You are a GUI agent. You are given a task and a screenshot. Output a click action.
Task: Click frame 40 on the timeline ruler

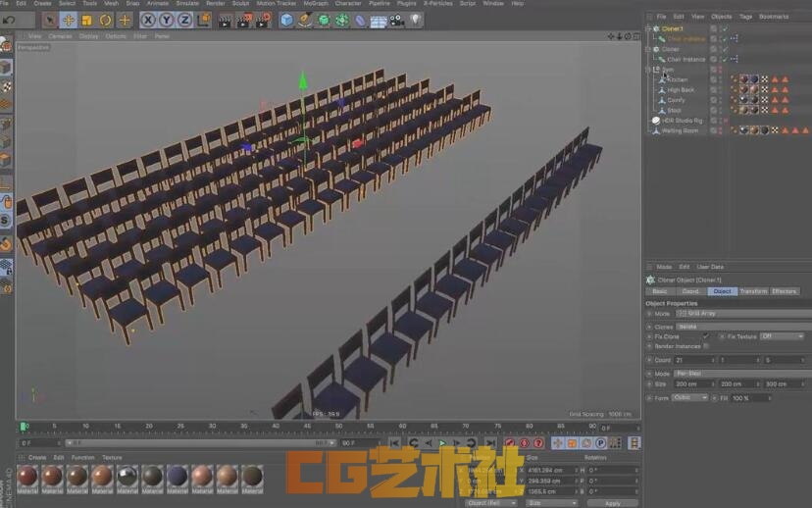tap(276, 427)
